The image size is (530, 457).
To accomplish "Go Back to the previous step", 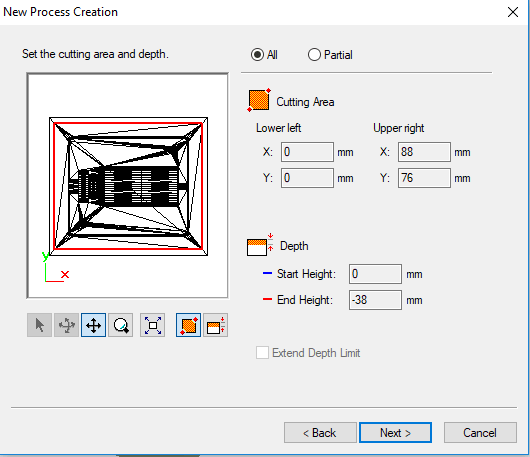I will [x=320, y=432].
